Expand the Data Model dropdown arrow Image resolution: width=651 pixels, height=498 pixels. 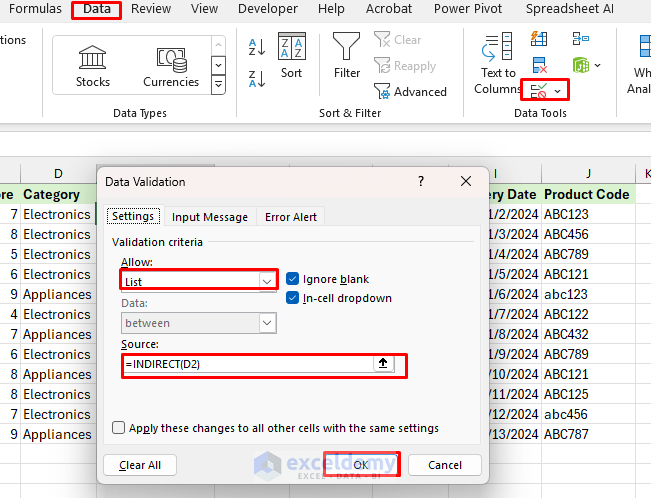pyautogui.click(x=597, y=65)
